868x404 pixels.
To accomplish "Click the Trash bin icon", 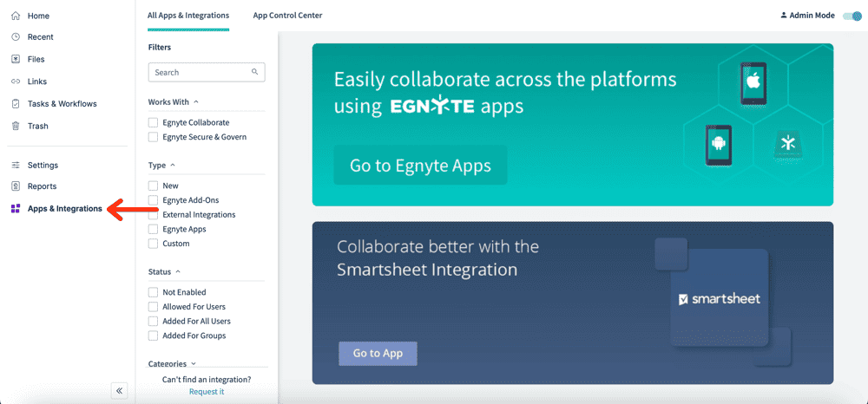I will (x=16, y=126).
